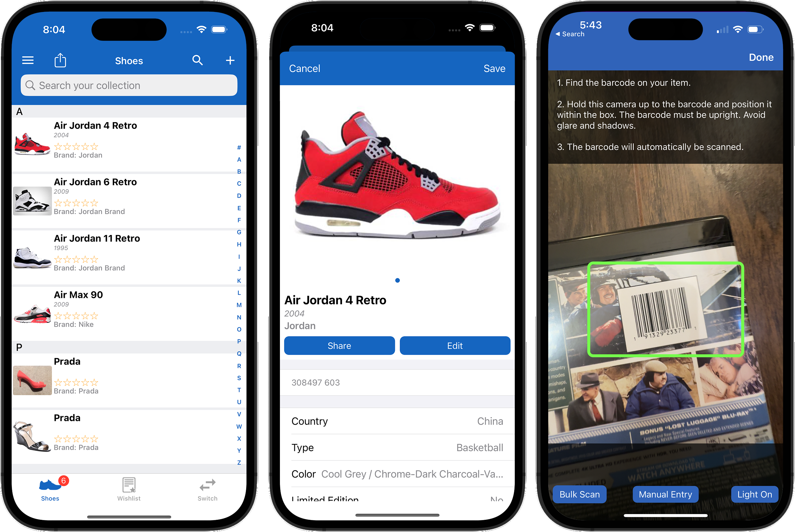Image resolution: width=795 pixels, height=532 pixels.
Task: Tap the Edit button on Air Jordan
Action: pyautogui.click(x=454, y=346)
